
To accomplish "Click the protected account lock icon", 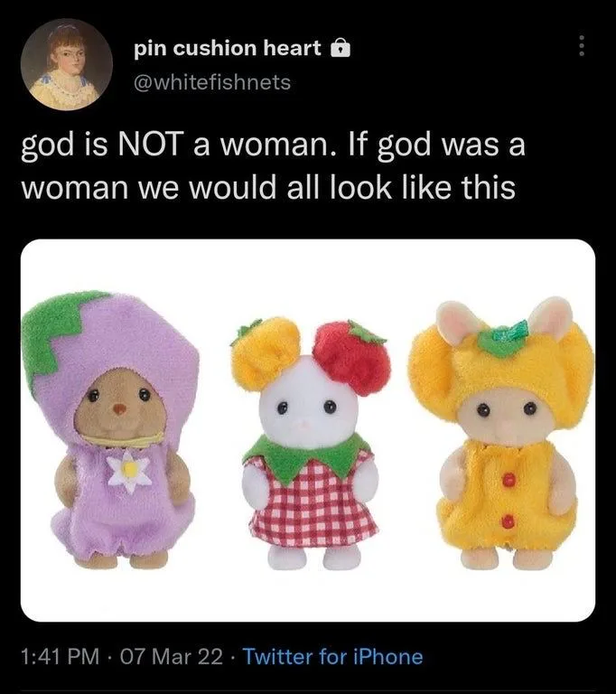I will click(x=341, y=47).
